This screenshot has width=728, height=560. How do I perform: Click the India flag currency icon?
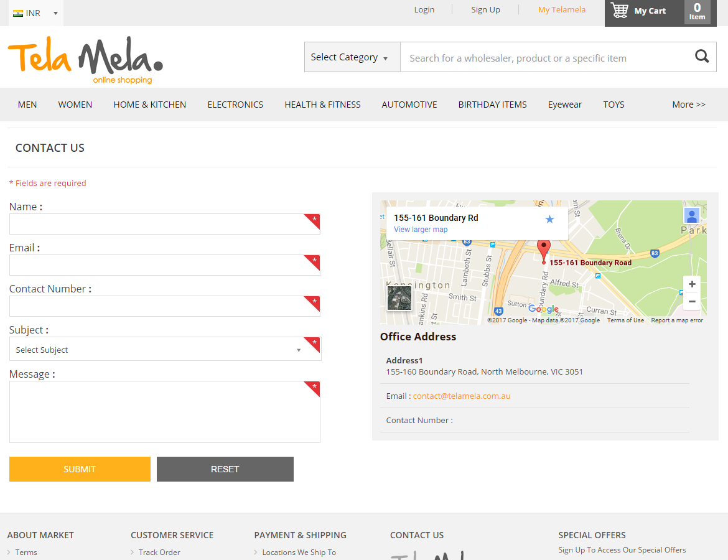coord(18,13)
